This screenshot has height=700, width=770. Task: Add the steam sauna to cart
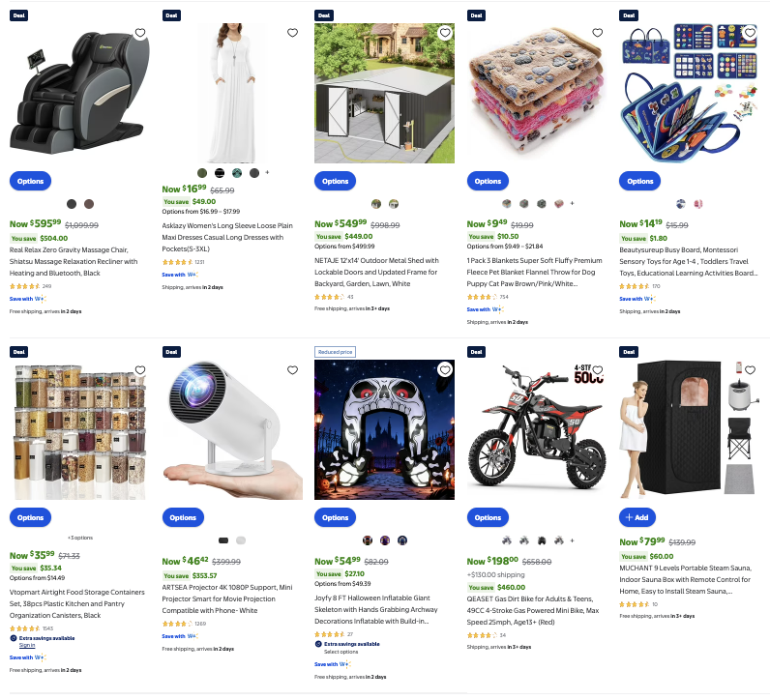637,517
